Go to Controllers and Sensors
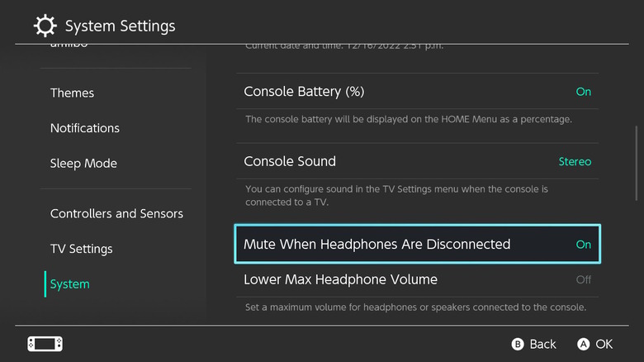 click(116, 213)
